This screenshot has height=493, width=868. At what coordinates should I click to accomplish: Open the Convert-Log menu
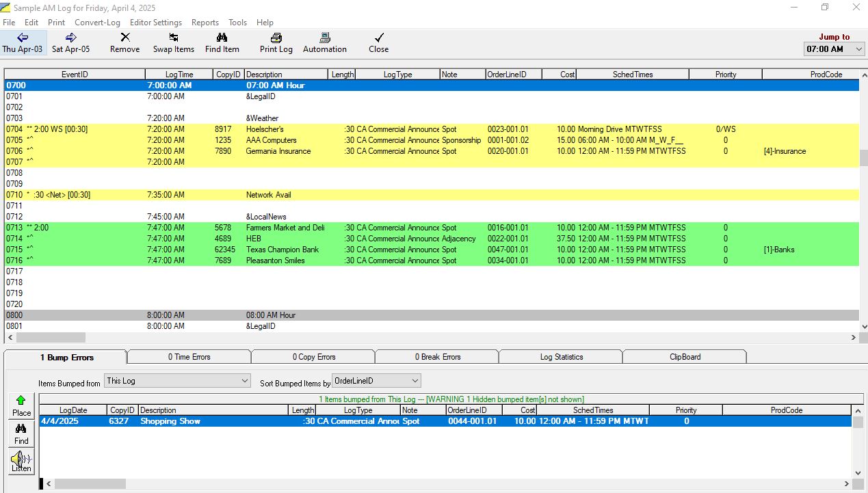[97, 23]
